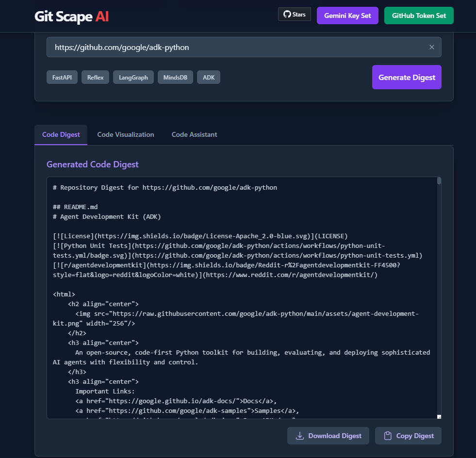Click the resize handle of digest textarea
This screenshot has width=476, height=458.
coord(439,416)
